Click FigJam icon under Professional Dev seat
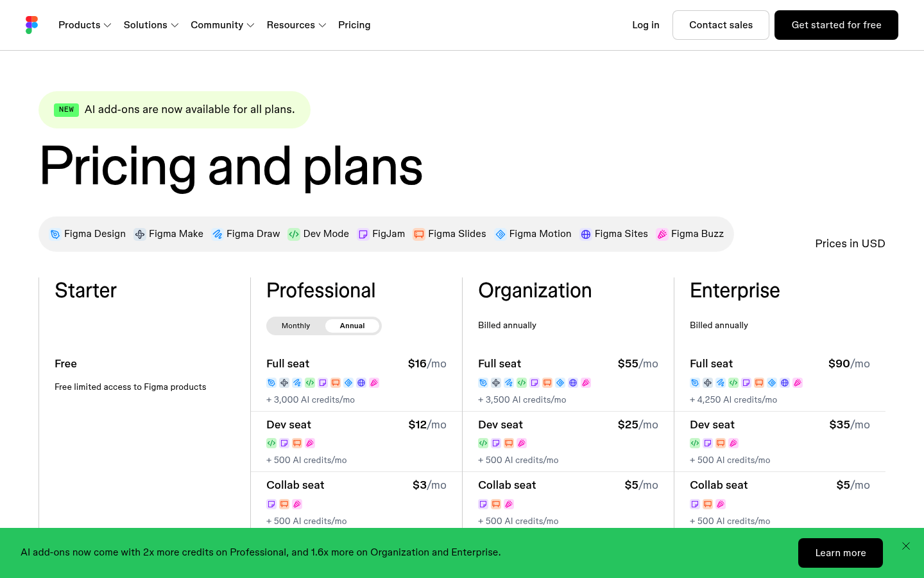Viewport: 924px width, 578px height. [x=284, y=443]
